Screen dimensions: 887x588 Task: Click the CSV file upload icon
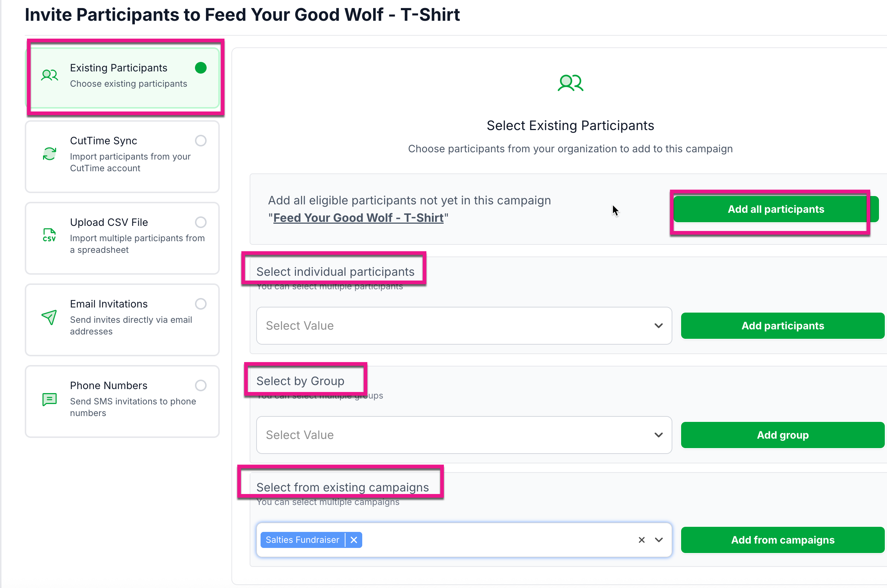pos(50,235)
